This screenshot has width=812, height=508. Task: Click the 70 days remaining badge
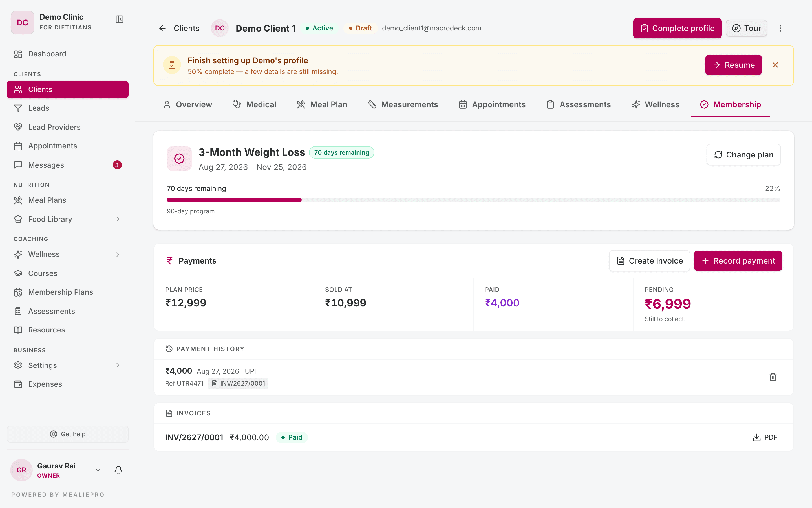[341, 152]
